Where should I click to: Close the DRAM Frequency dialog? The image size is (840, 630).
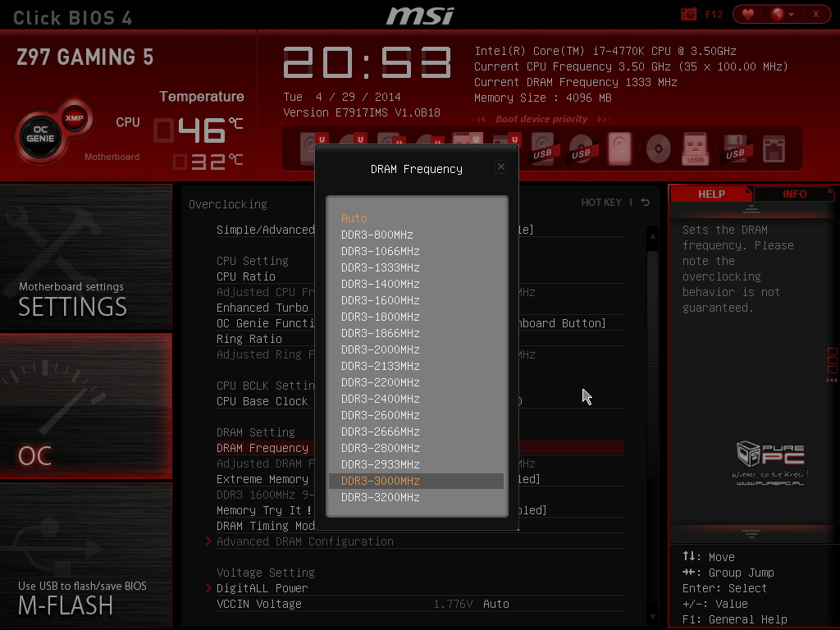click(x=501, y=167)
